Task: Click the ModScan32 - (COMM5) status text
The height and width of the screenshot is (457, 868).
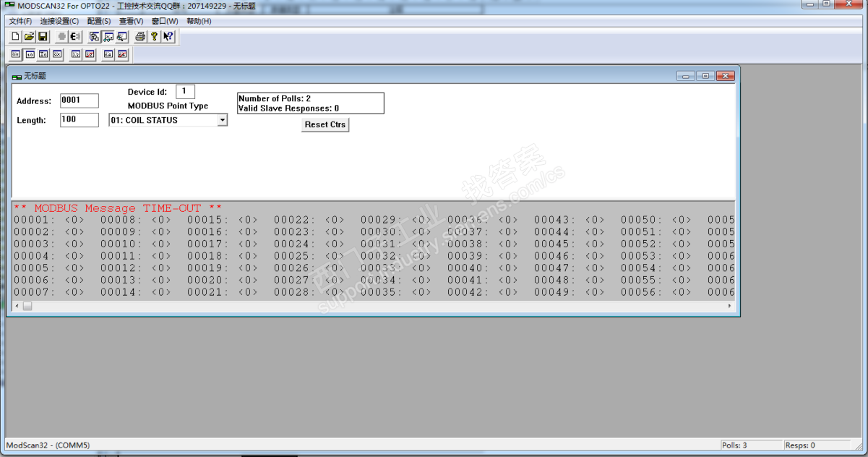Action: point(48,445)
